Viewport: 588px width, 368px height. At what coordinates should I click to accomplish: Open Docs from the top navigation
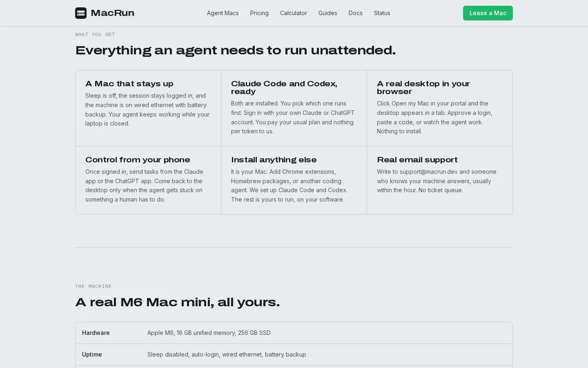pyautogui.click(x=356, y=13)
